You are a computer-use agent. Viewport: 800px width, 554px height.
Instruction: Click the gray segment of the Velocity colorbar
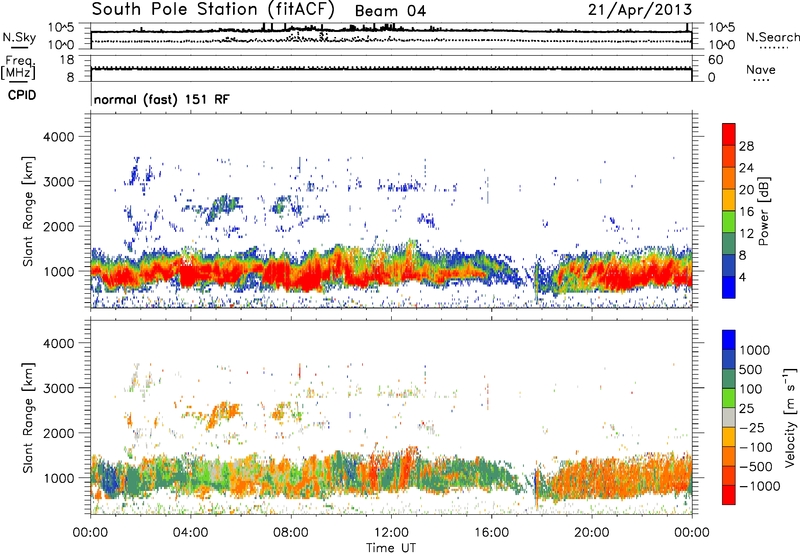[x=729, y=418]
